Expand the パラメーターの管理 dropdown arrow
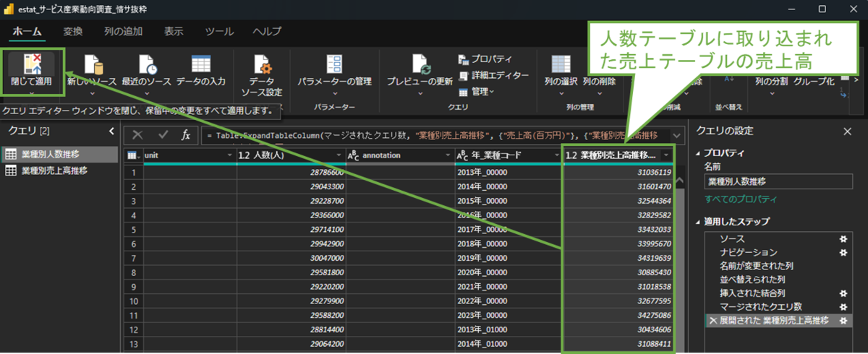The height and width of the screenshot is (354, 868). pyautogui.click(x=335, y=93)
